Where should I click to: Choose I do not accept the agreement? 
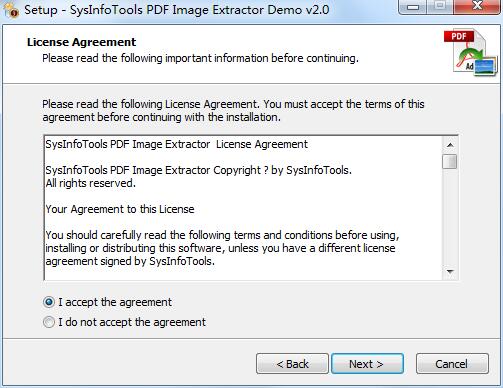pos(49,322)
